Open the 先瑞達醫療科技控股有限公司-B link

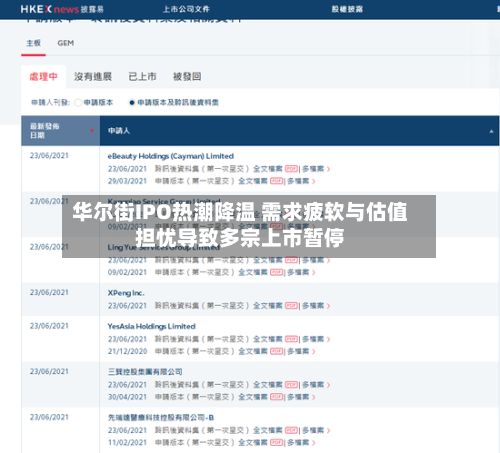(161, 417)
